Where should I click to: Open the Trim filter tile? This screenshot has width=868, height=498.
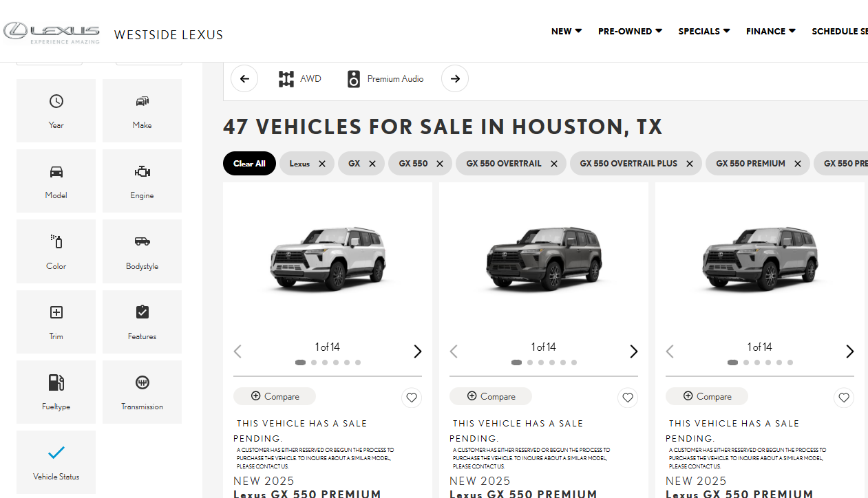[x=56, y=322]
